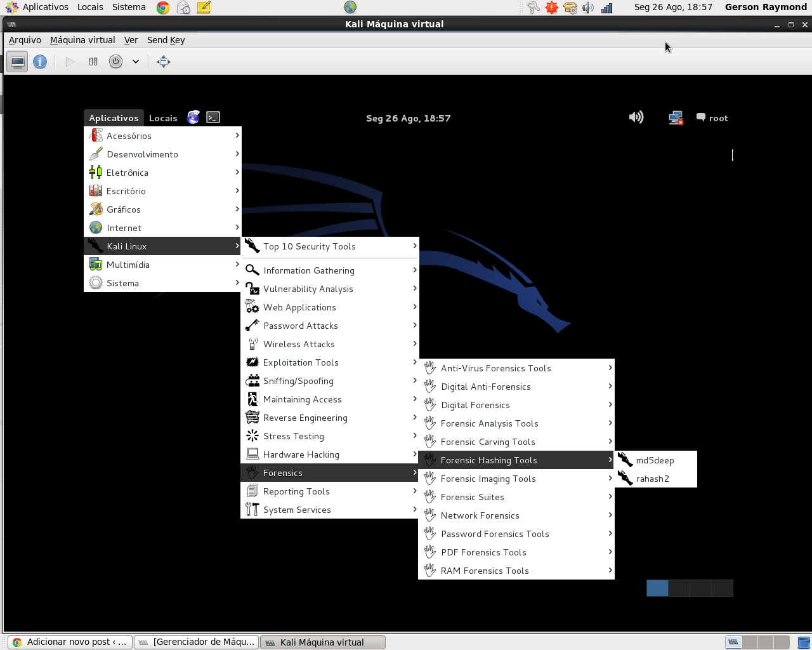Open Forensic Carving Tools submenu
Screen dimensions: 812x650
[516, 442]
